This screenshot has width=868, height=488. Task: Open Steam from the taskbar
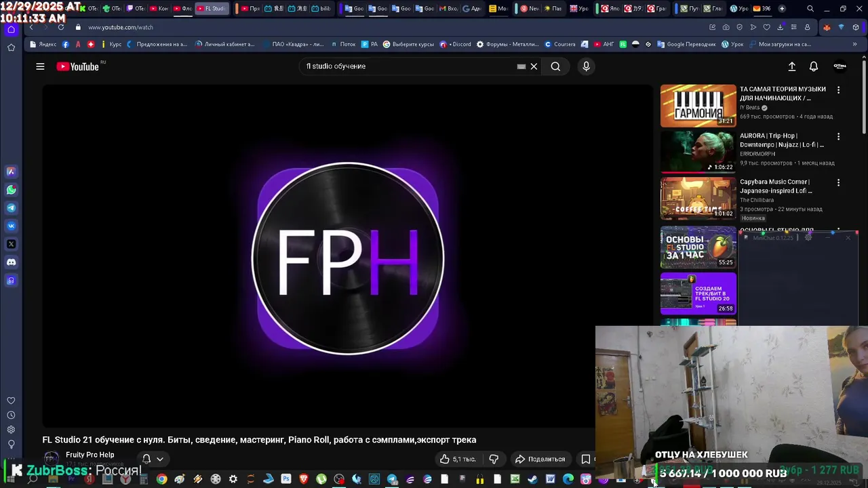tap(533, 479)
